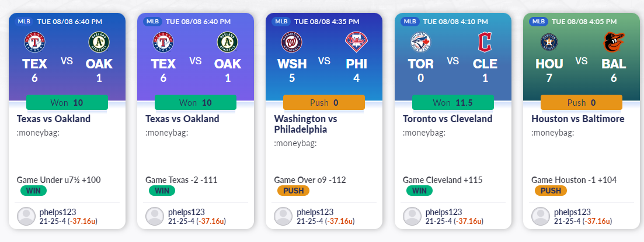This screenshot has height=242, width=644.
Task: Open phelps123 username on the Washington card
Action: tap(315, 212)
